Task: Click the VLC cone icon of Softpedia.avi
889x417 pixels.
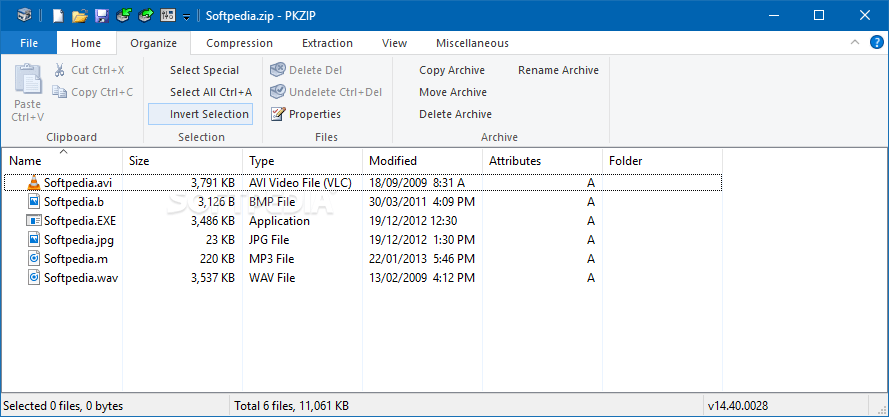Action: tap(34, 182)
